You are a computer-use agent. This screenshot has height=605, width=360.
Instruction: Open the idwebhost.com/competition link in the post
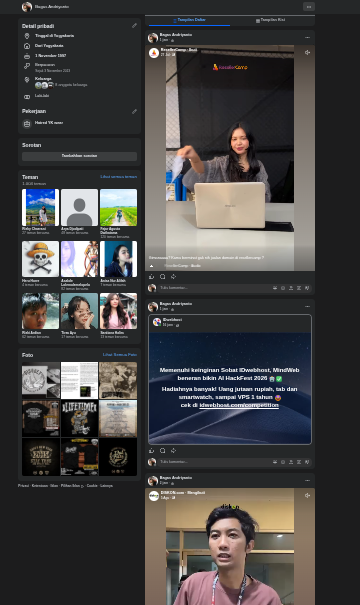pyautogui.click(x=239, y=405)
